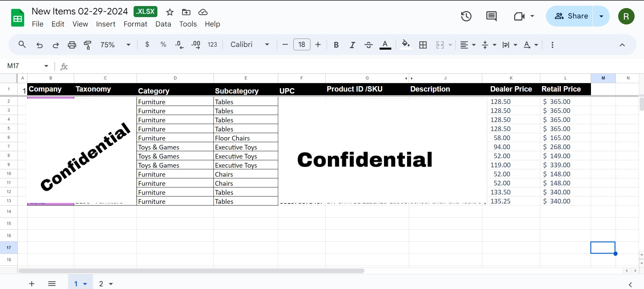Add a new sheet with plus icon

pos(32,284)
